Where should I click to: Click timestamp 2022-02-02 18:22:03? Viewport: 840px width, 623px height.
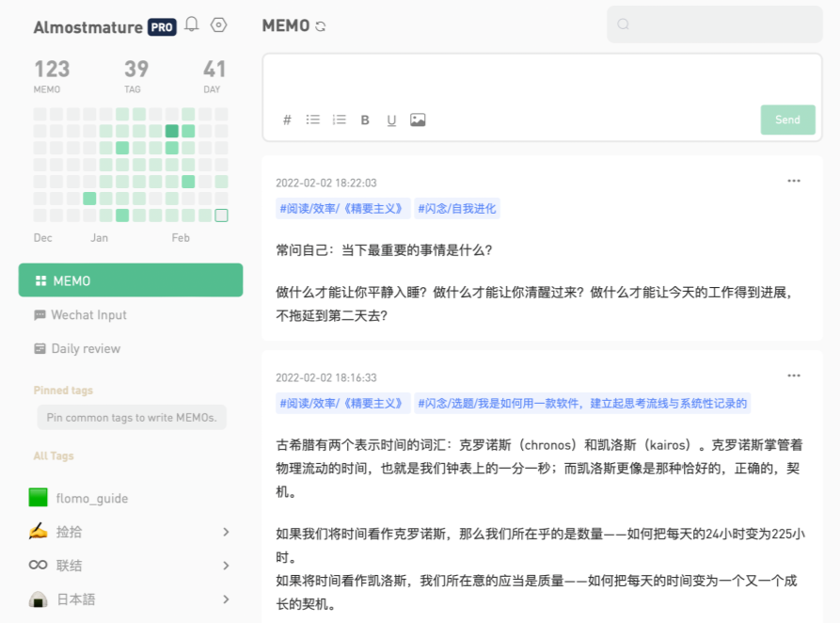click(326, 183)
